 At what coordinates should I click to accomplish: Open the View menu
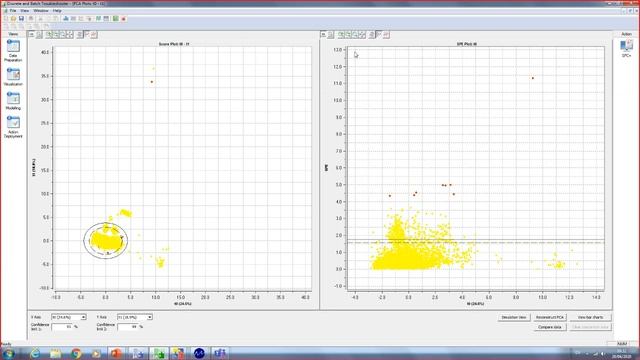tap(24, 10)
